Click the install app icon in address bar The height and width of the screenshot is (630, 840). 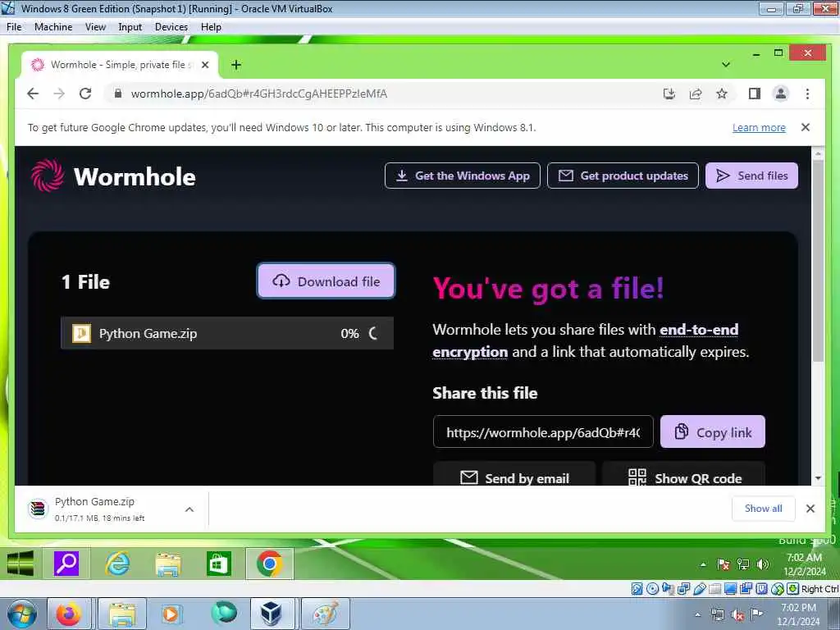[x=669, y=94]
